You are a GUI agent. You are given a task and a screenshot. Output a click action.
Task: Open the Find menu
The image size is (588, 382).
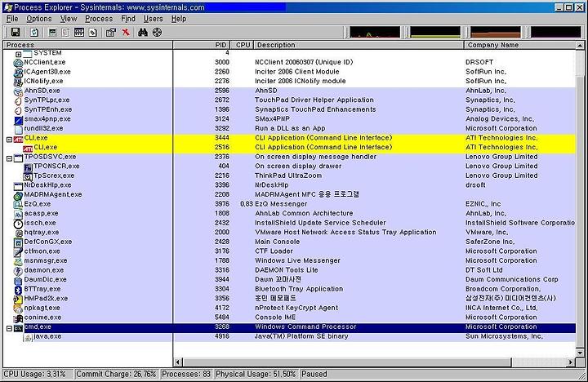128,19
